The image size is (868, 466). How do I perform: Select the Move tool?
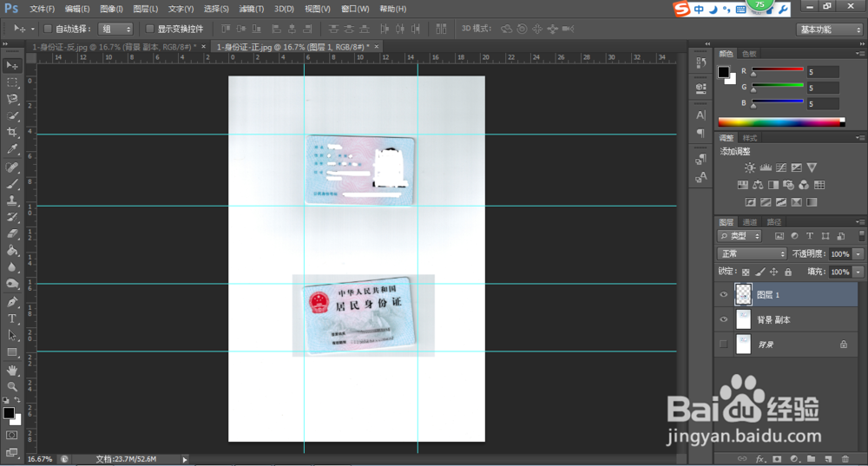(11, 66)
